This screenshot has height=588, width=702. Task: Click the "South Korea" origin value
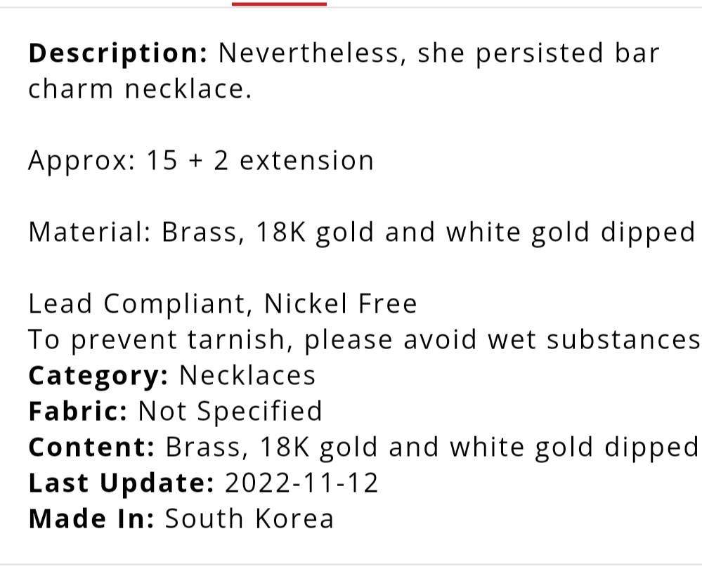click(249, 519)
